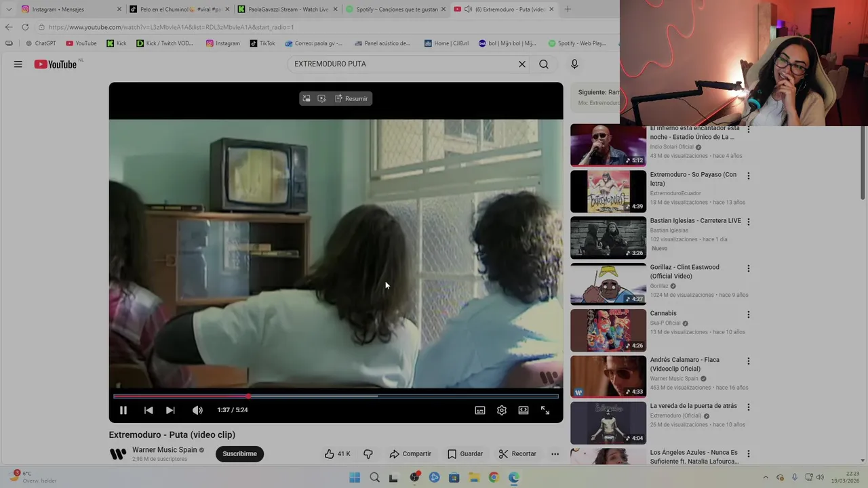Reload the page

click(25, 27)
